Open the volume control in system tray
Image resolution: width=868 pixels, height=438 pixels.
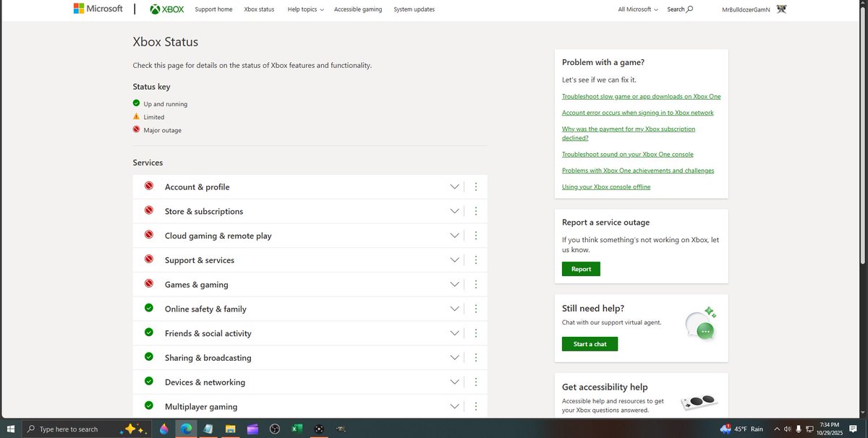pyautogui.click(x=787, y=429)
